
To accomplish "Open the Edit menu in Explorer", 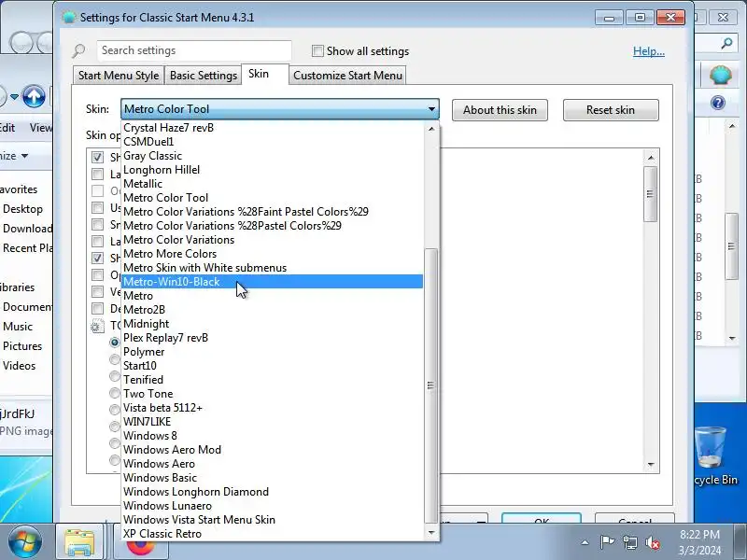I will [x=7, y=128].
